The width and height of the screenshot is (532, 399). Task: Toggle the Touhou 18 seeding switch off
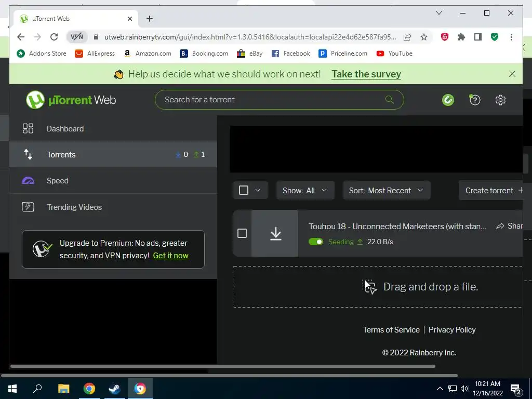315,242
